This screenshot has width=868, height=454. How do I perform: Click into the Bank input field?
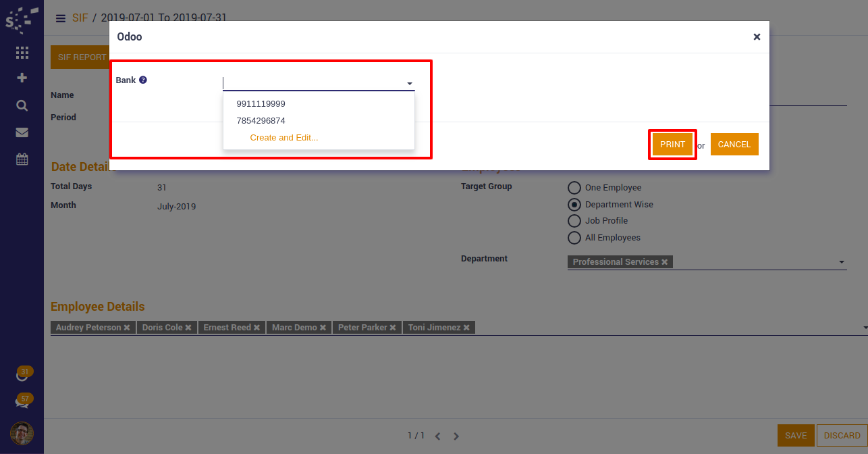tap(312, 83)
